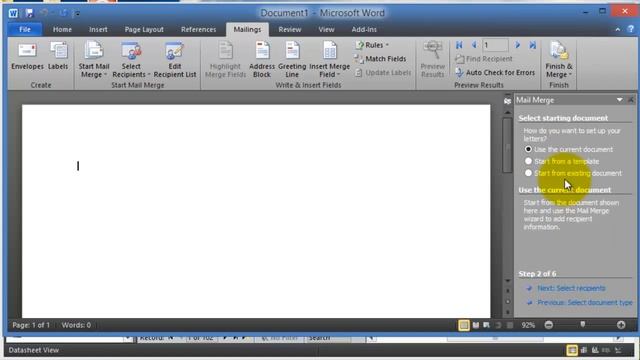
Task: Toggle Highlight Merge Fields
Action: click(225, 60)
